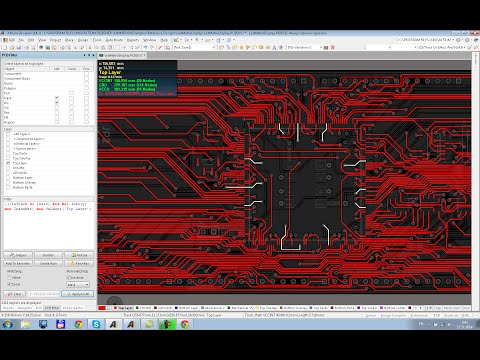This screenshot has height=360, width=480.
Task: Click the New document toolbar icon
Action: [5, 48]
